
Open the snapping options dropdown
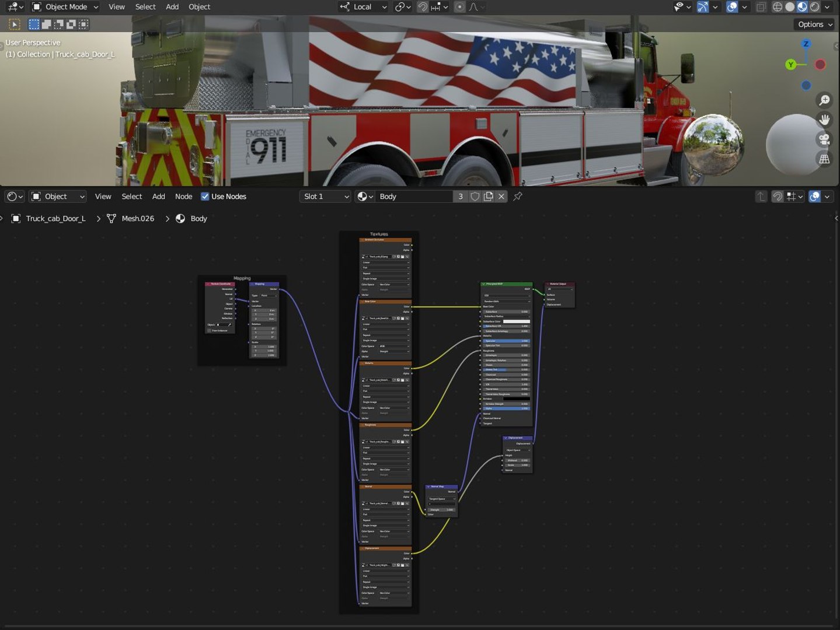point(440,7)
